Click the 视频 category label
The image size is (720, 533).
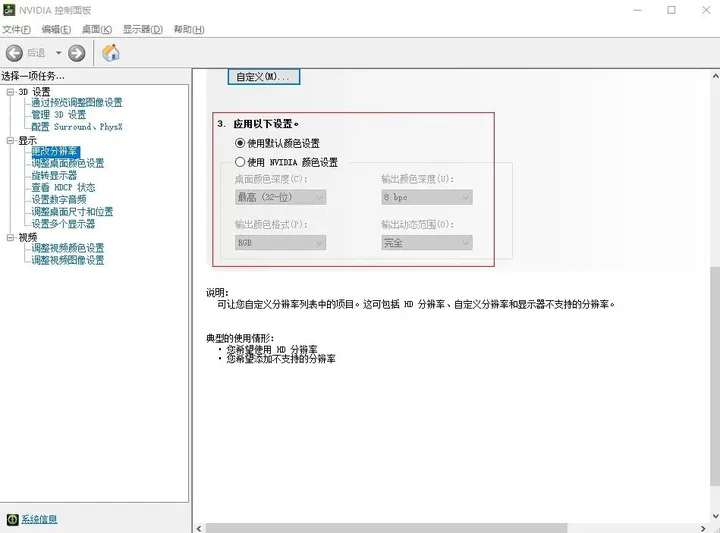(x=27, y=237)
